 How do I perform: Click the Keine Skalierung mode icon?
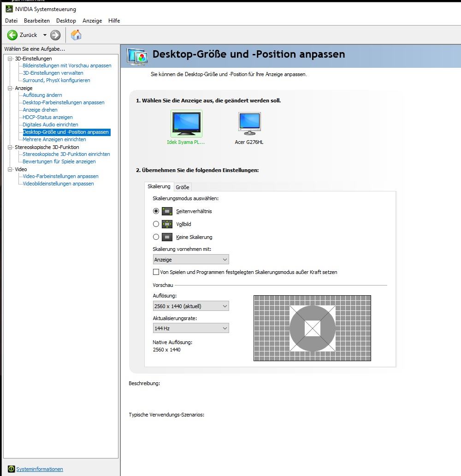coord(167,237)
